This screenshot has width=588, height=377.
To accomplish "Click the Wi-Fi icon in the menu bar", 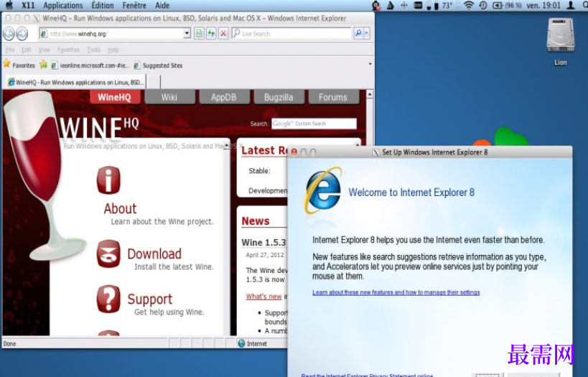I will point(468,5).
